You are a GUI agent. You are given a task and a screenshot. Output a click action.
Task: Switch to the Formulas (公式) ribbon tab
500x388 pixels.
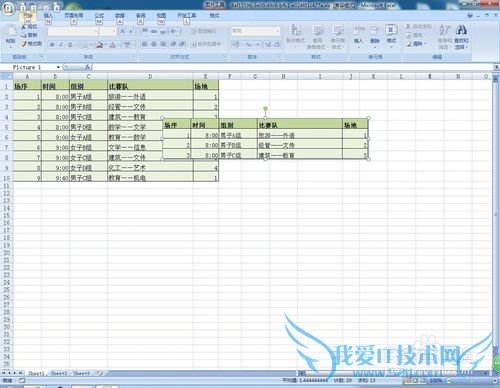[x=99, y=15]
